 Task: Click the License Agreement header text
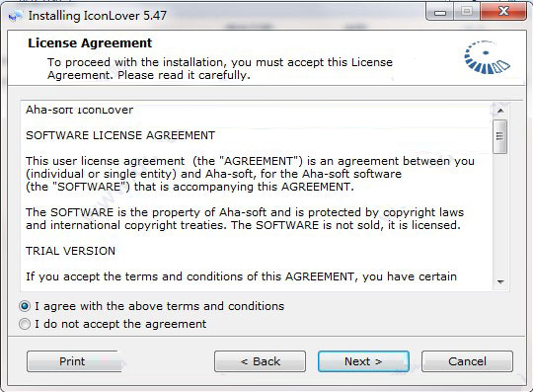tap(90, 43)
